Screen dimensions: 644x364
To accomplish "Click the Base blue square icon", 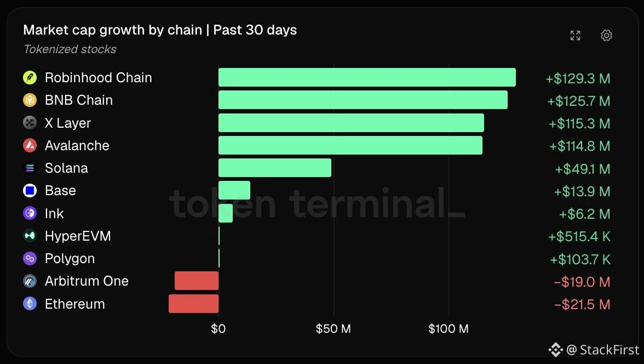I will point(30,190).
